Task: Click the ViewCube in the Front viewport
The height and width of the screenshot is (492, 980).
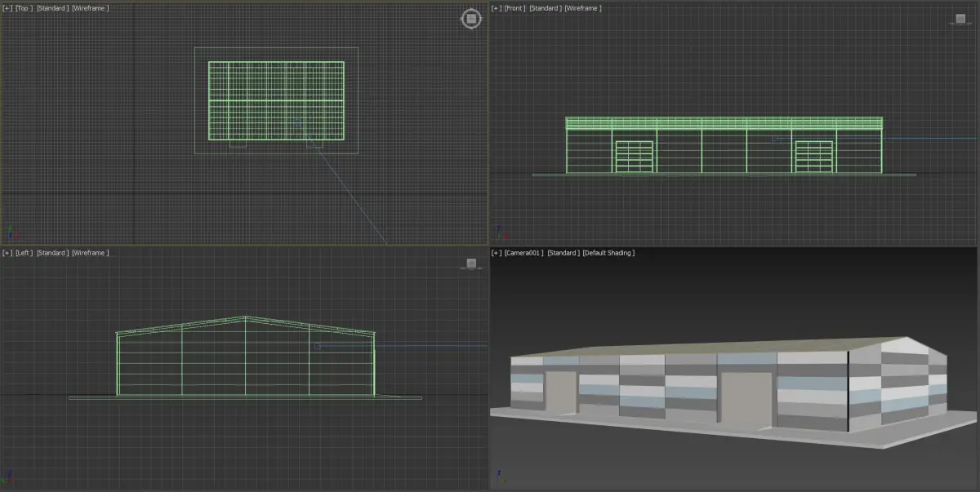Action: (959, 19)
